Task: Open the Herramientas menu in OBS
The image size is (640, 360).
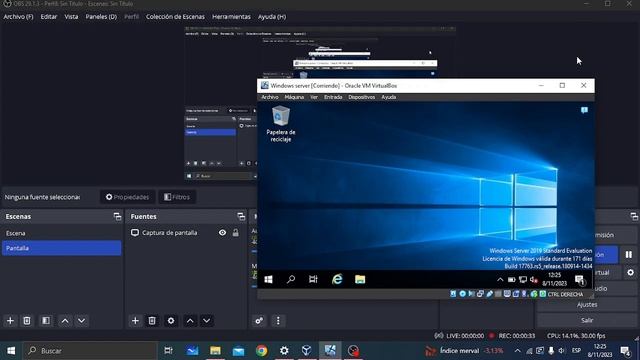Action: [x=231, y=17]
